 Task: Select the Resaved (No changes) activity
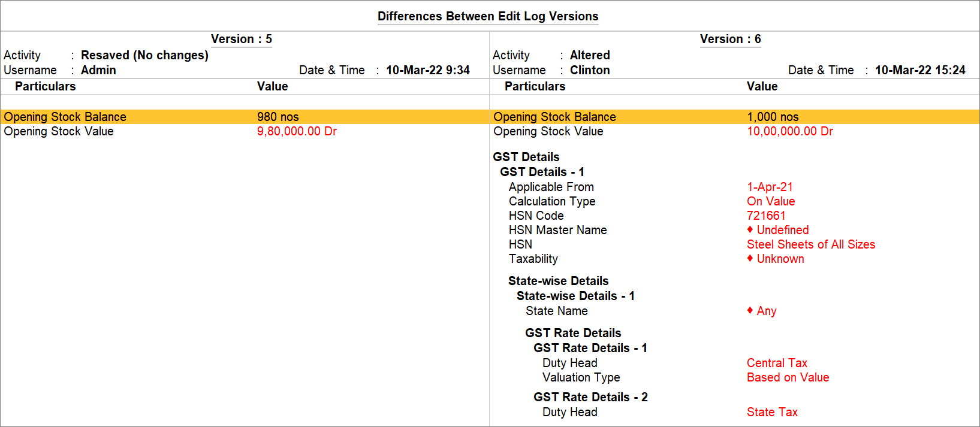(144, 55)
